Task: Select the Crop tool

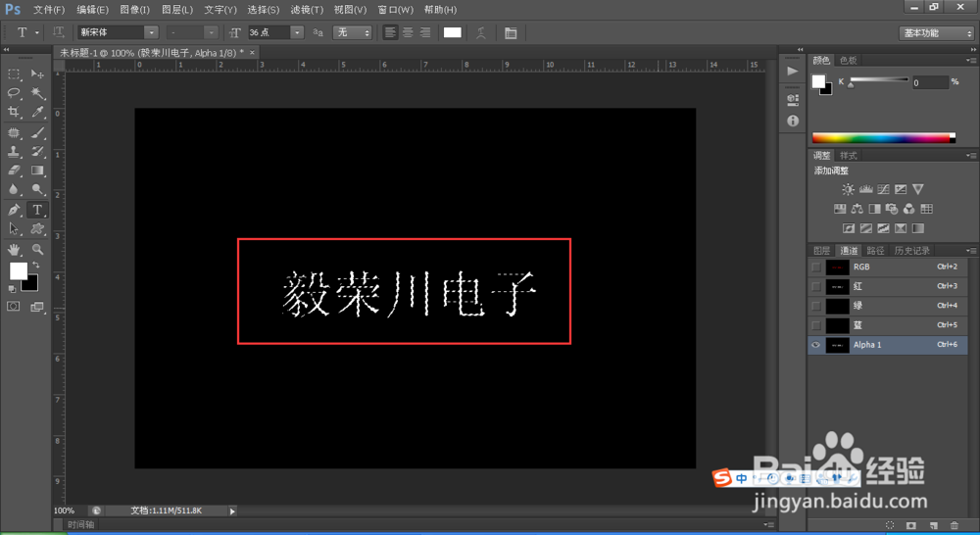Action: click(x=13, y=112)
